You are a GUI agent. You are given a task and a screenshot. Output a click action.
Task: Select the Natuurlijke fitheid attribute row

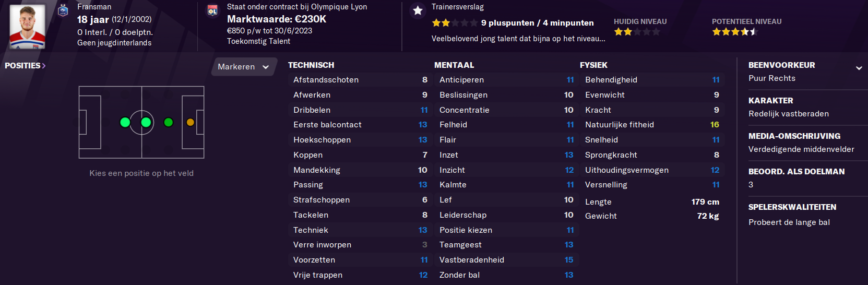(x=652, y=125)
